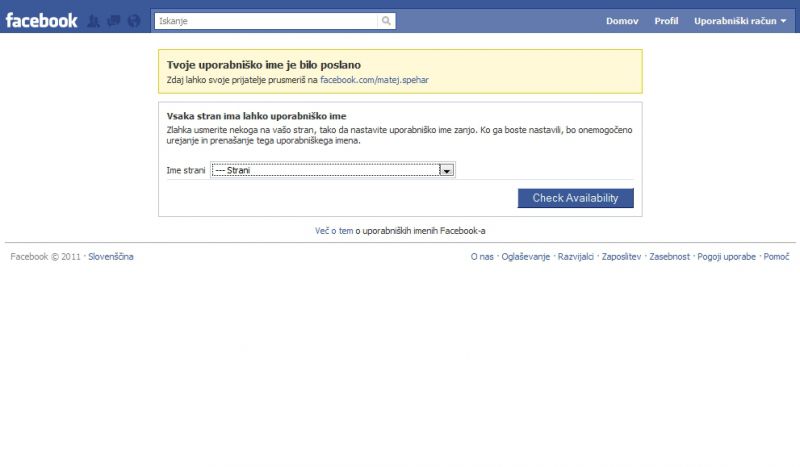
Task: Change language via Slovenščina link
Action: (x=111, y=257)
